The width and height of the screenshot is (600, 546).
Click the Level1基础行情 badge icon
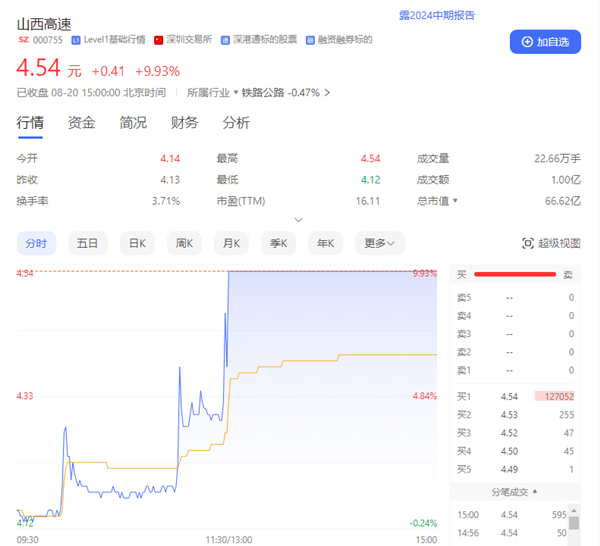coord(76,39)
